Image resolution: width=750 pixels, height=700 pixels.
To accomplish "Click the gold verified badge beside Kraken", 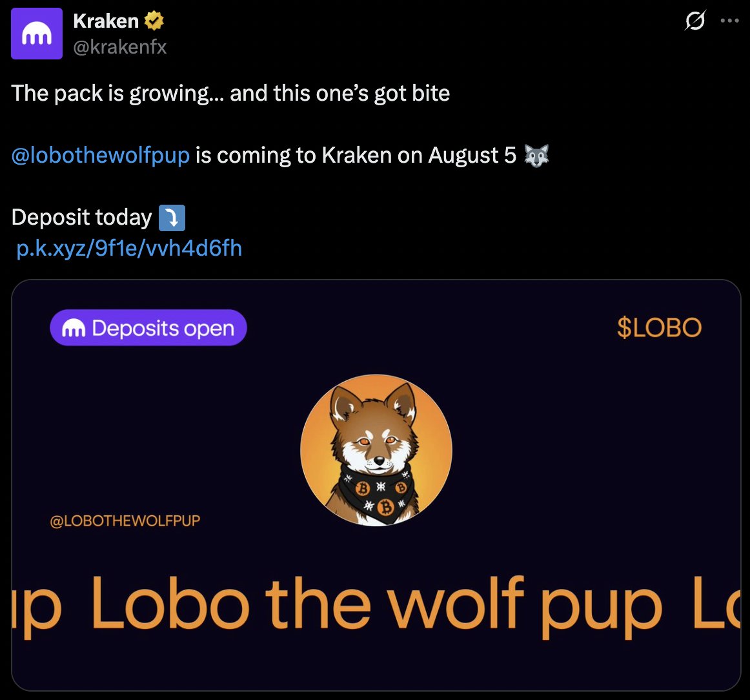I will [x=154, y=21].
